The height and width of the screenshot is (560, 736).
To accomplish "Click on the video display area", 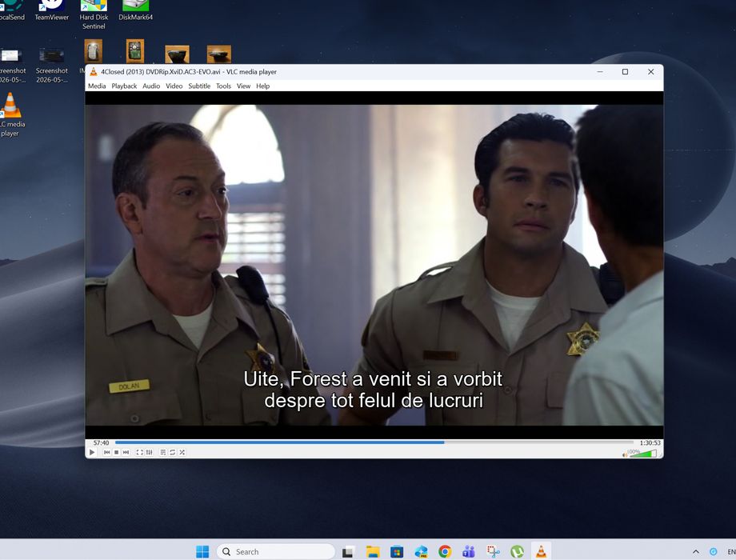I will point(374,265).
